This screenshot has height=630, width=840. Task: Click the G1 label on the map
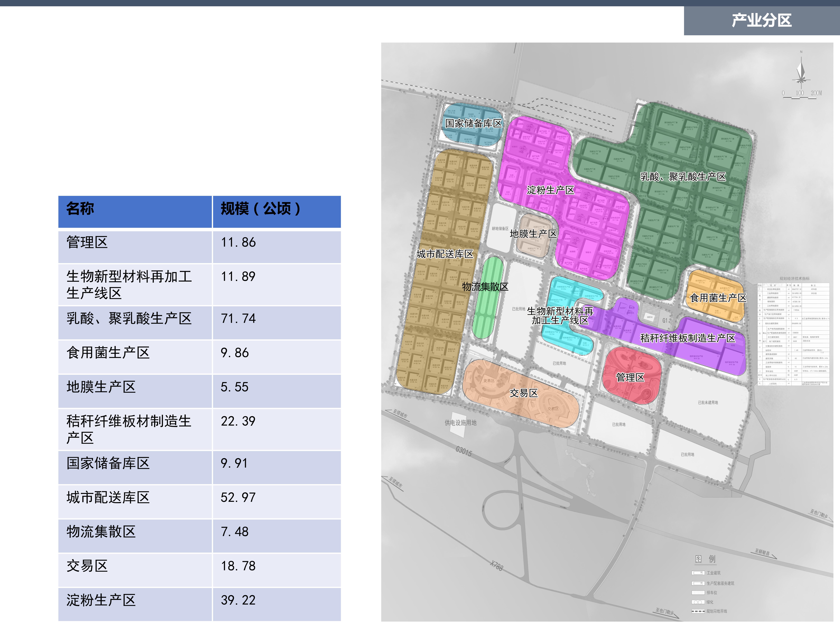coord(665,320)
